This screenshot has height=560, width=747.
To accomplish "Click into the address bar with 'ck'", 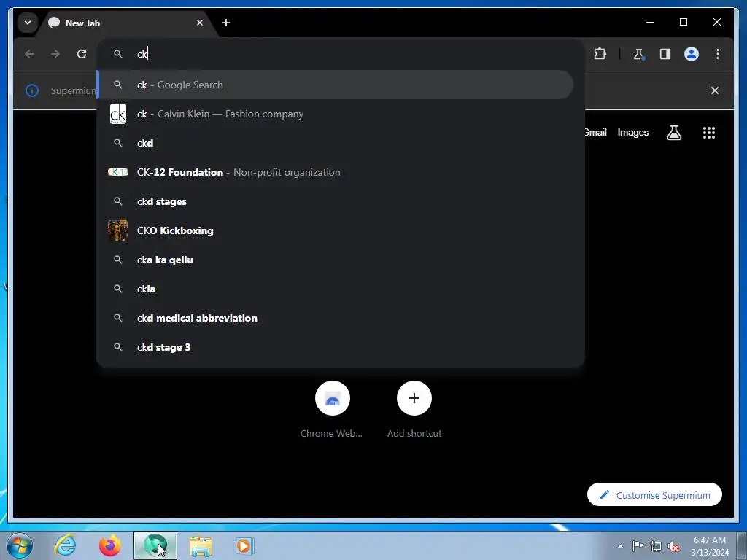I will 341,54.
